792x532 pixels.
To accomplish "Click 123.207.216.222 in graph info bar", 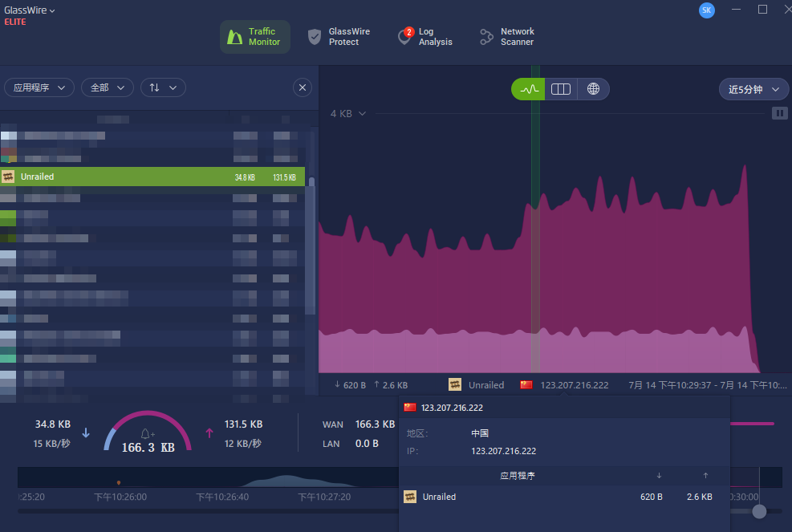I will click(x=575, y=385).
